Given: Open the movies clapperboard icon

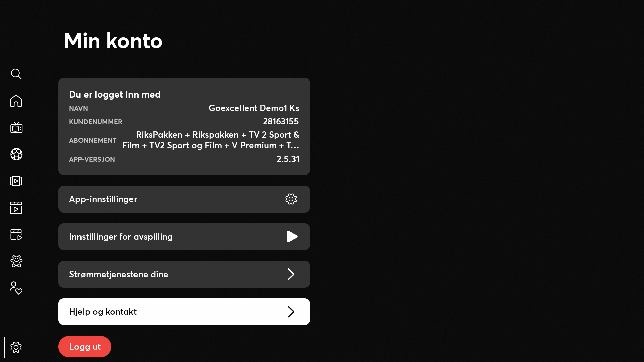Looking at the screenshot, I should 16,208.
